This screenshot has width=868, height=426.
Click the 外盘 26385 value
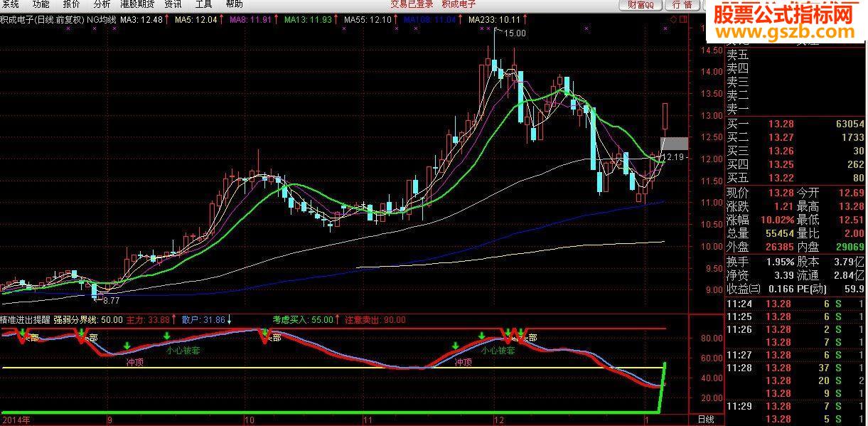[779, 247]
